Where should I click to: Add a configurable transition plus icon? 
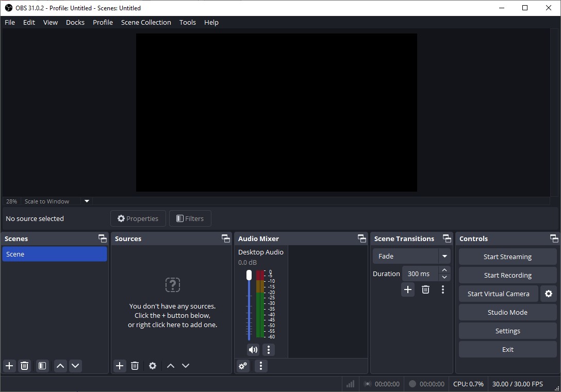coord(408,289)
